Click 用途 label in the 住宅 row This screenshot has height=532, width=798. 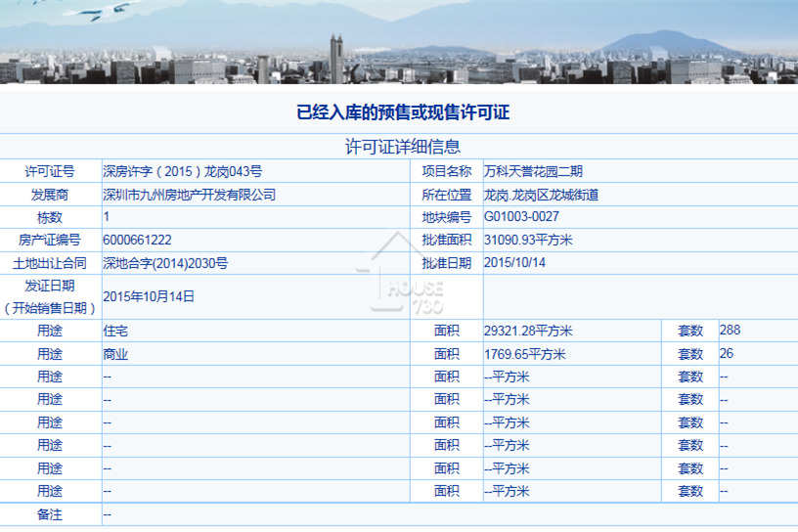(x=50, y=331)
